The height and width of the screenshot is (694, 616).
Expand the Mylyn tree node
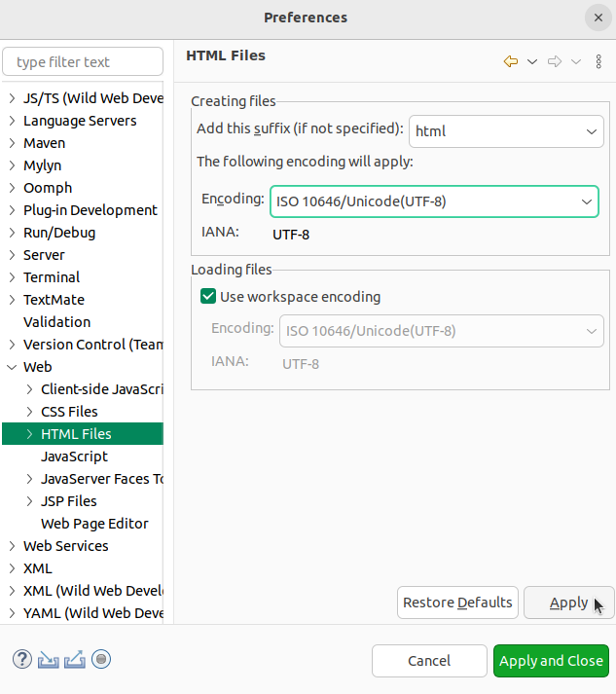pyautogui.click(x=12, y=165)
